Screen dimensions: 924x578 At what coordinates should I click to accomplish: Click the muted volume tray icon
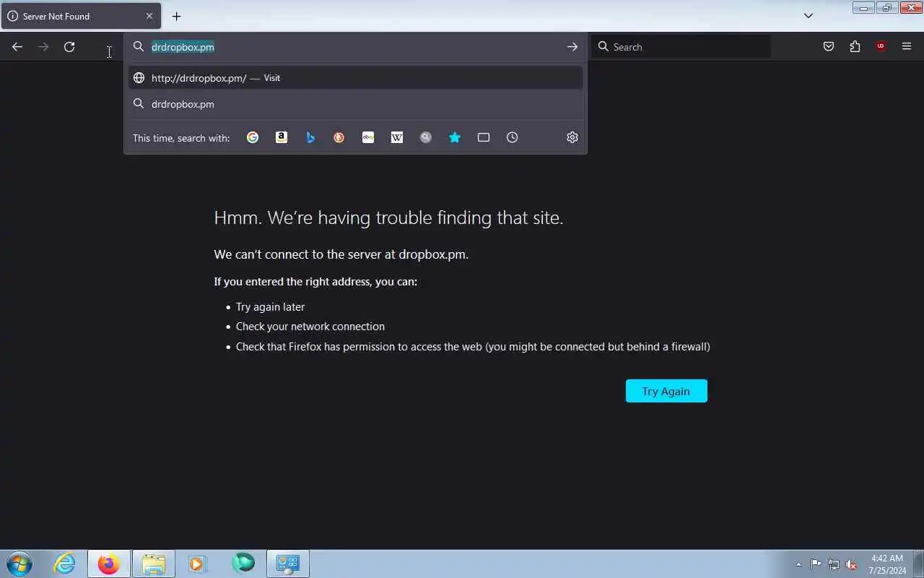click(852, 564)
